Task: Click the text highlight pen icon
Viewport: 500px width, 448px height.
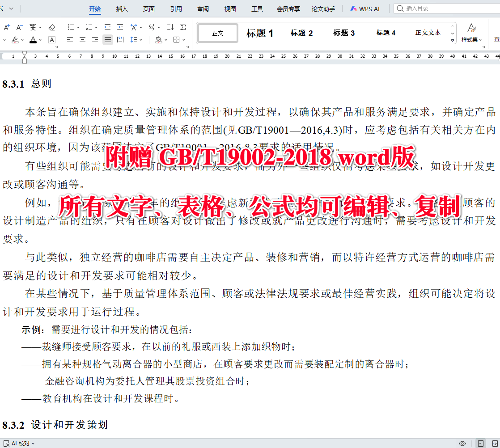Action: (x=15, y=40)
